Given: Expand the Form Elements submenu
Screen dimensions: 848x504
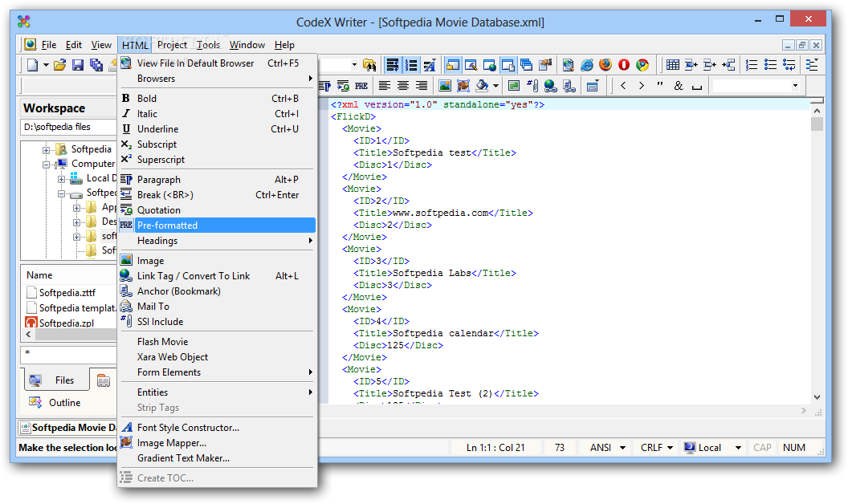Looking at the screenshot, I should pyautogui.click(x=217, y=372).
